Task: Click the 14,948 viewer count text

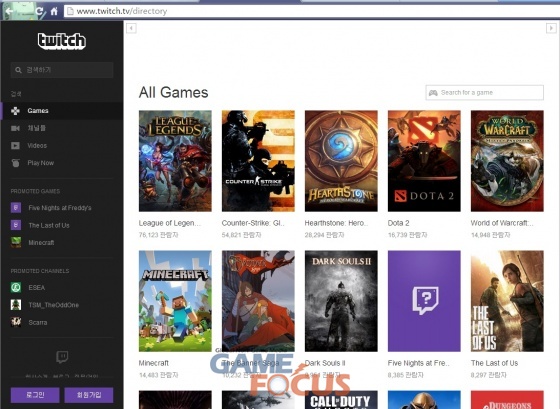Action: pos(490,235)
